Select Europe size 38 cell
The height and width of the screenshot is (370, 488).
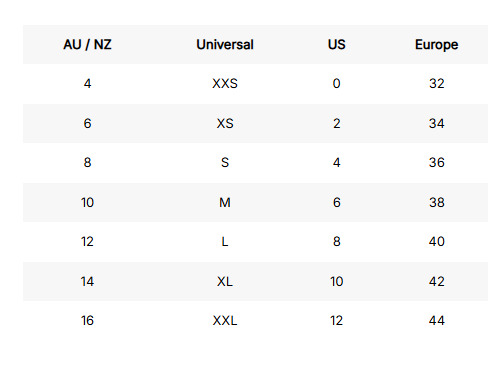click(x=437, y=202)
